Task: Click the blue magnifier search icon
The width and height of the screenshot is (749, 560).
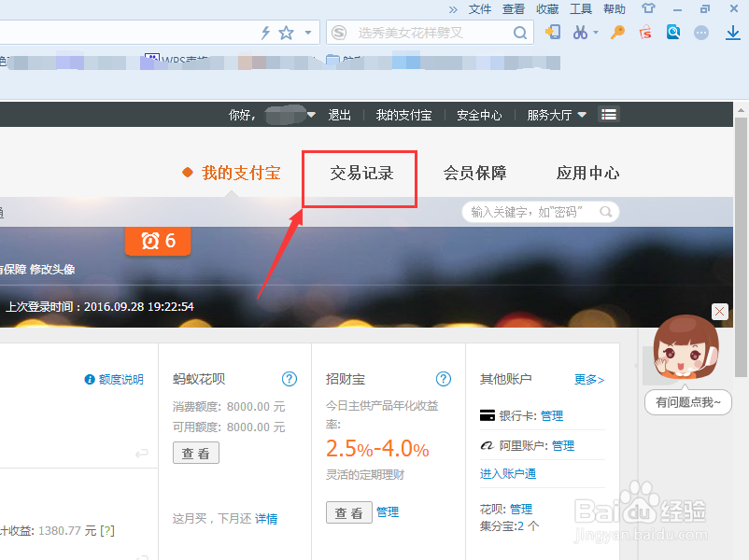Action: (673, 32)
